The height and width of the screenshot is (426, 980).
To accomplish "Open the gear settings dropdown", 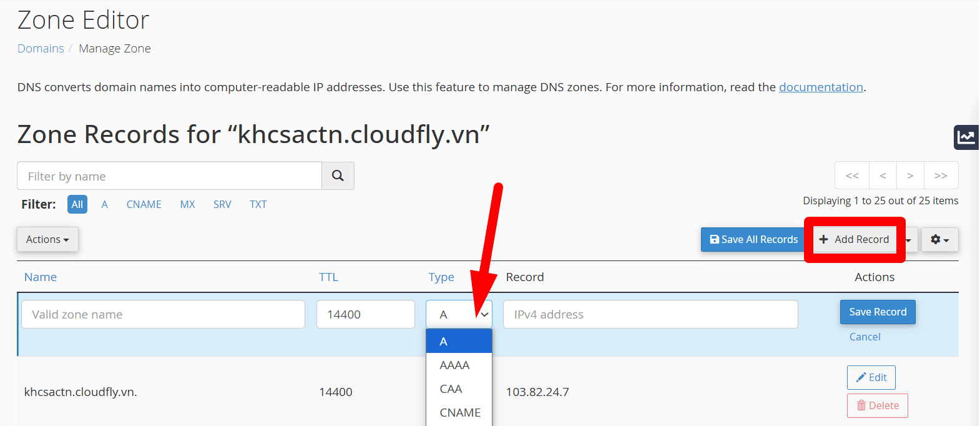I will (x=939, y=239).
